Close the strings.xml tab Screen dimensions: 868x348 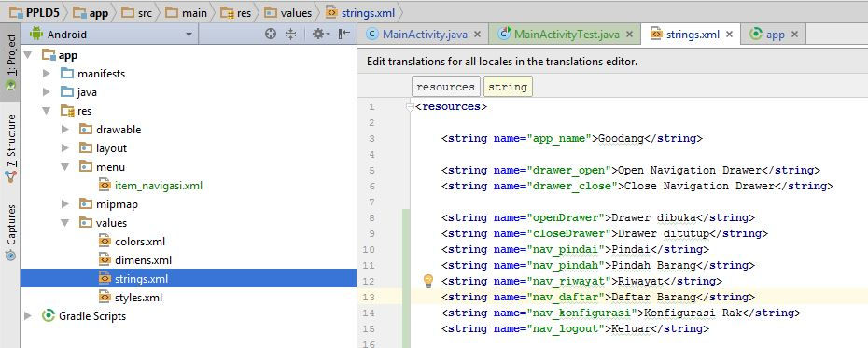[x=730, y=35]
